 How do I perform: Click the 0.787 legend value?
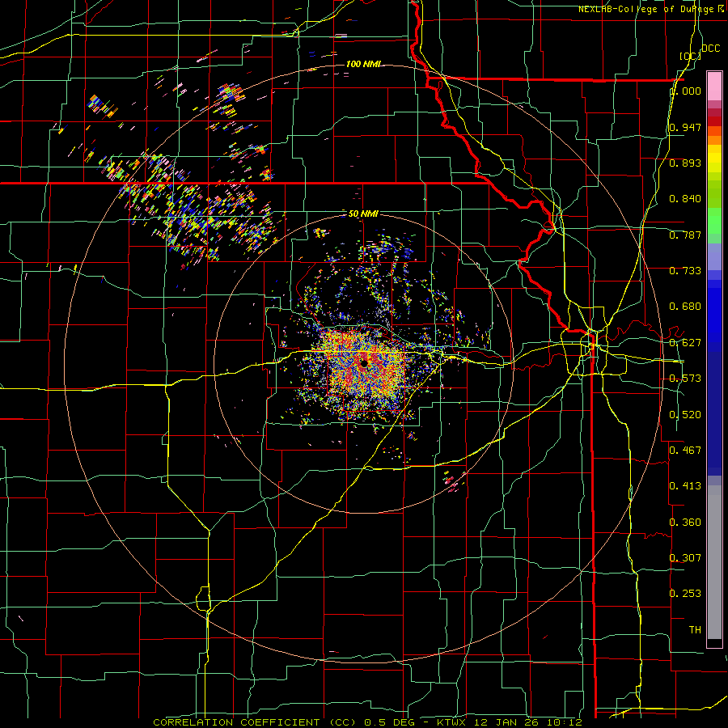coord(685,235)
